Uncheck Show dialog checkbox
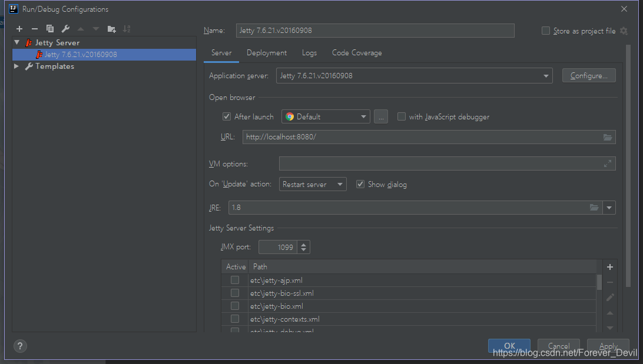The width and height of the screenshot is (643, 364). click(360, 184)
